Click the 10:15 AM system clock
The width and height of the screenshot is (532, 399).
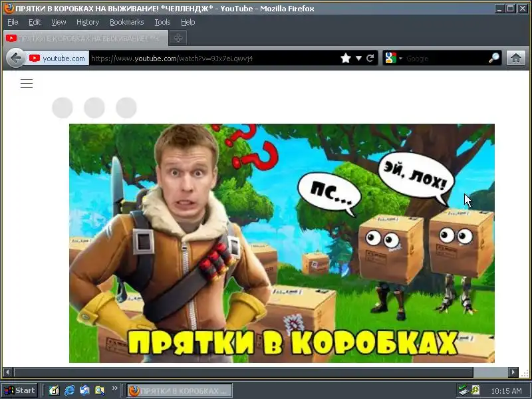(506, 391)
